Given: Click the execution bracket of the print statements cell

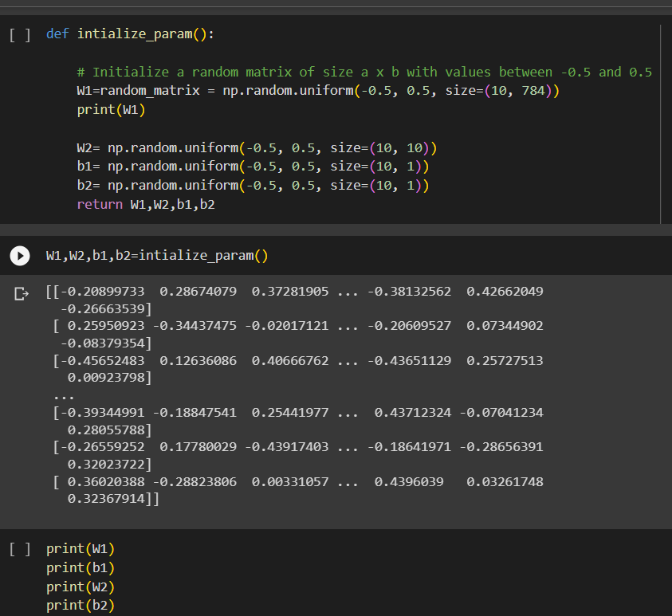Looking at the screenshot, I should point(19,548).
